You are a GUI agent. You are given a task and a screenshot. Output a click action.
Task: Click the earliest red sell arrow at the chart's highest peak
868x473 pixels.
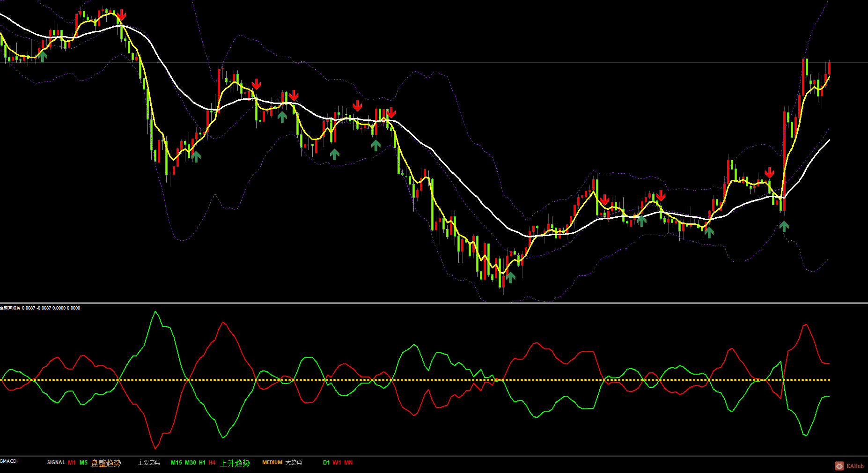(x=121, y=15)
